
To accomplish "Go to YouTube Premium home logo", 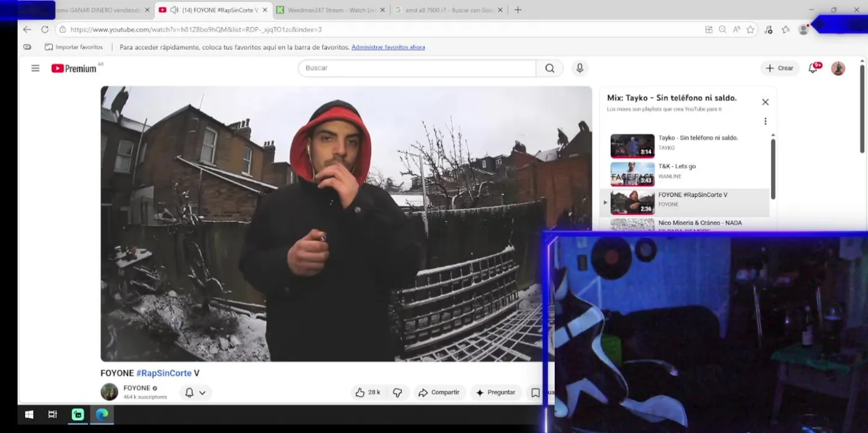I will point(74,69).
